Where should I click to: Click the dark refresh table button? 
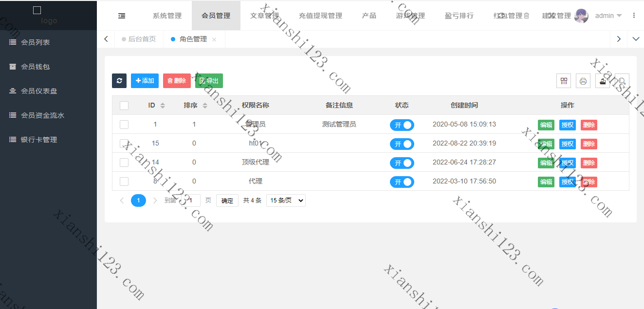click(119, 81)
